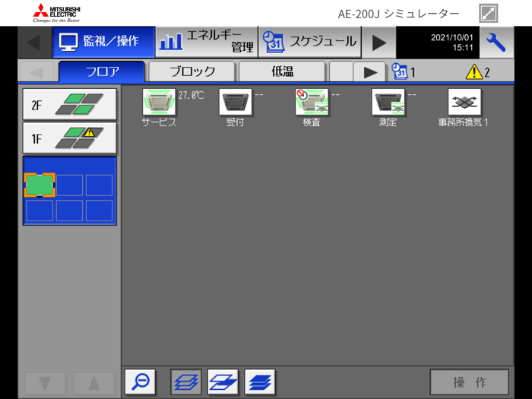Click the zoom out magnifier icon

pyautogui.click(x=140, y=382)
